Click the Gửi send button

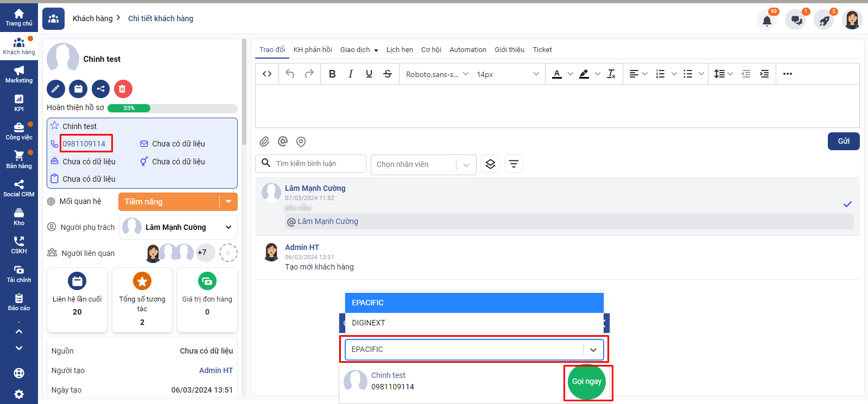point(843,141)
